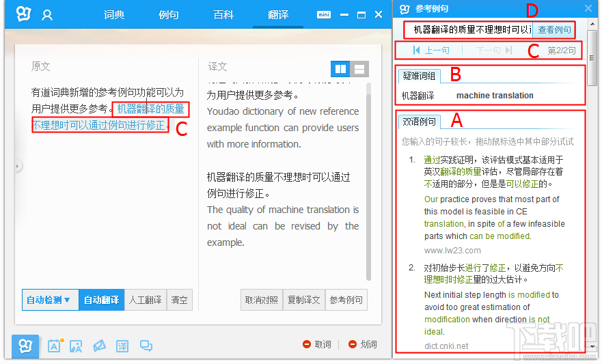Select the 双语例句 tab
The image size is (602, 364).
tap(419, 122)
